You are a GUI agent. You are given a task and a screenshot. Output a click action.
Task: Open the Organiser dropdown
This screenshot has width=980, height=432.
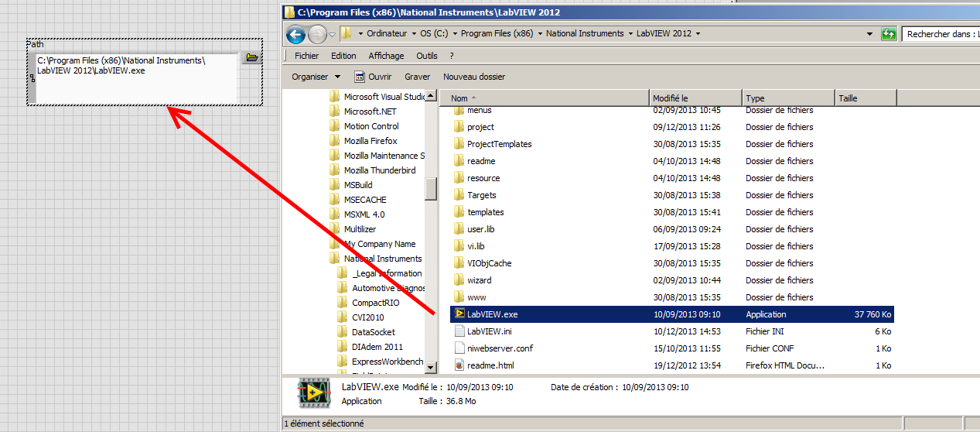(x=316, y=77)
